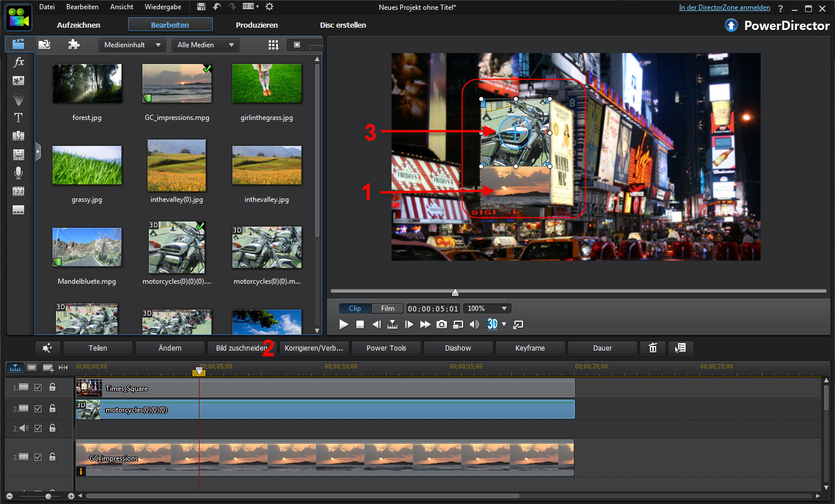
Task: Open the Ansicht menu
Action: [x=122, y=7]
